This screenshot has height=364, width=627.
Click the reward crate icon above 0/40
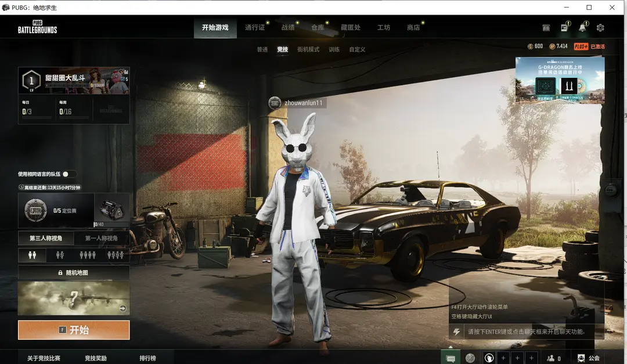111,209
